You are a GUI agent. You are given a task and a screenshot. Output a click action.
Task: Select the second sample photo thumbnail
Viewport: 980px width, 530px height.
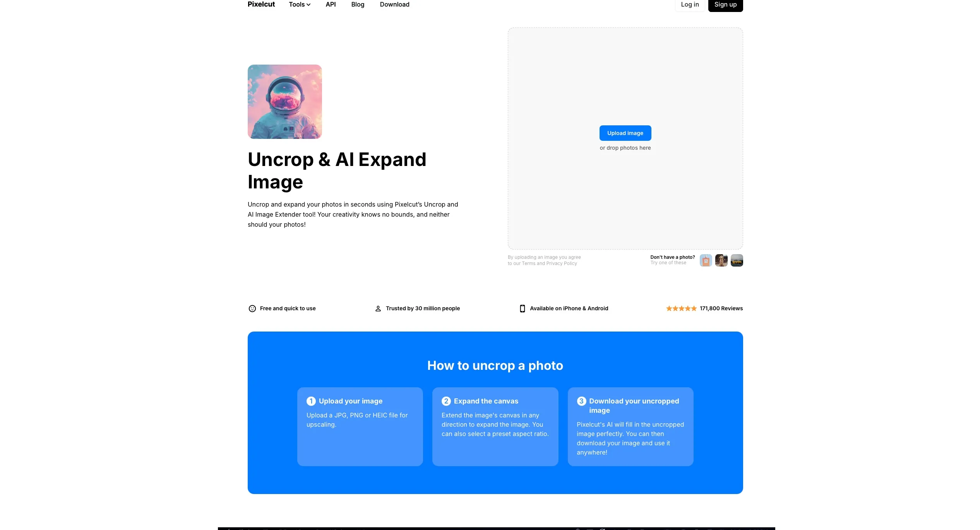pyautogui.click(x=721, y=259)
